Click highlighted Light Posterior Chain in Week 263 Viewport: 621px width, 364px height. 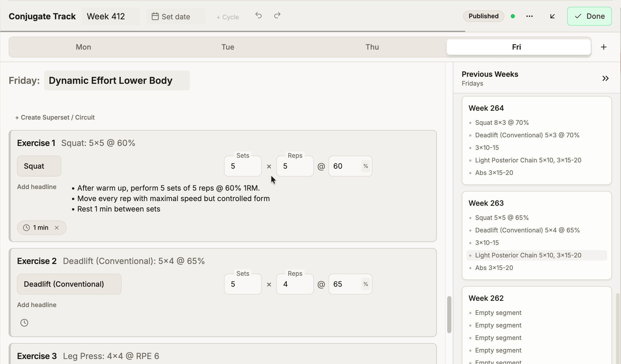click(x=537, y=255)
